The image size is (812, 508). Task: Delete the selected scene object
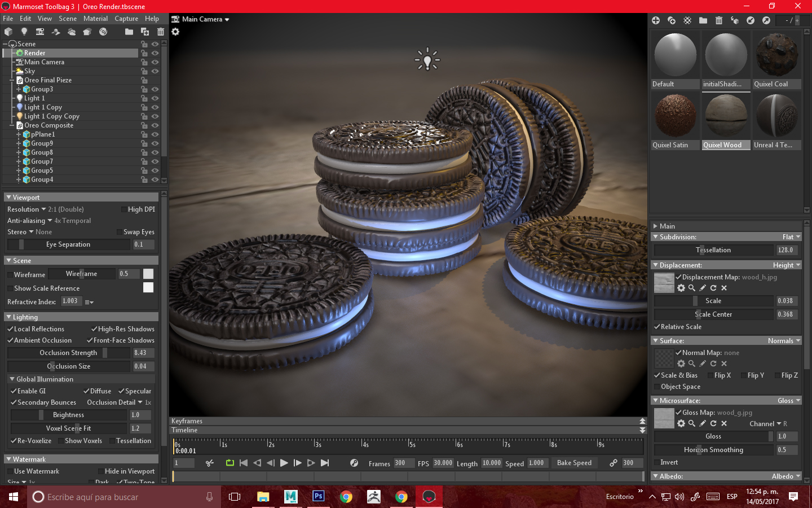click(x=161, y=32)
